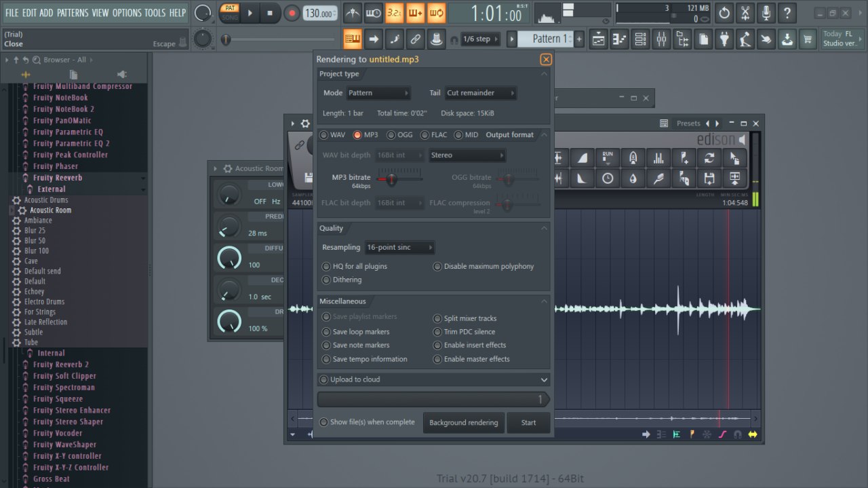
Task: Click the microphone icon in top toolbar
Action: (766, 12)
